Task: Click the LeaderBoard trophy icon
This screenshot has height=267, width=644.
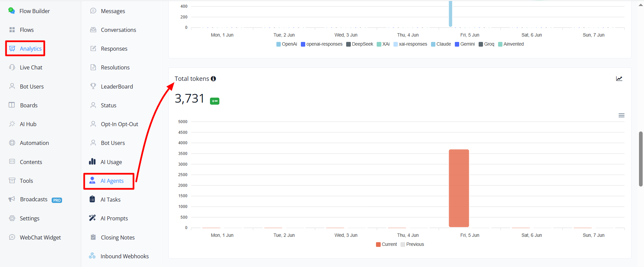Action: pyautogui.click(x=93, y=86)
